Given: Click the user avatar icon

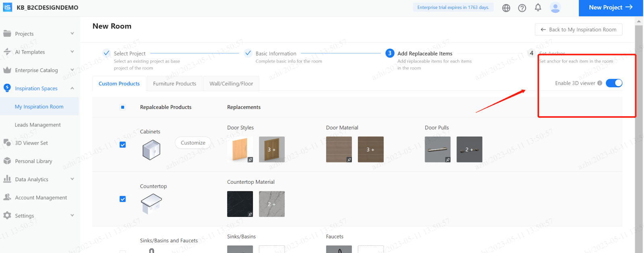Looking at the screenshot, I should [555, 8].
